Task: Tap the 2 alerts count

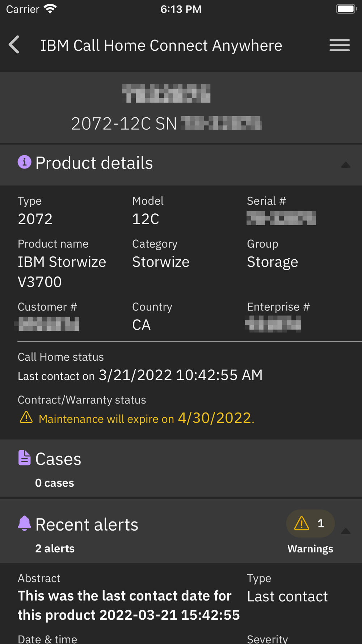Action: tap(55, 548)
